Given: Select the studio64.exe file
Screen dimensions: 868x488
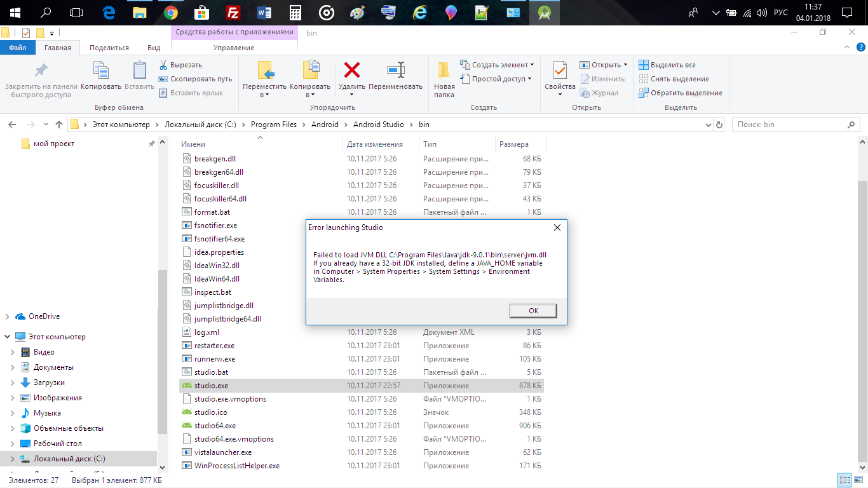Looking at the screenshot, I should 215,426.
